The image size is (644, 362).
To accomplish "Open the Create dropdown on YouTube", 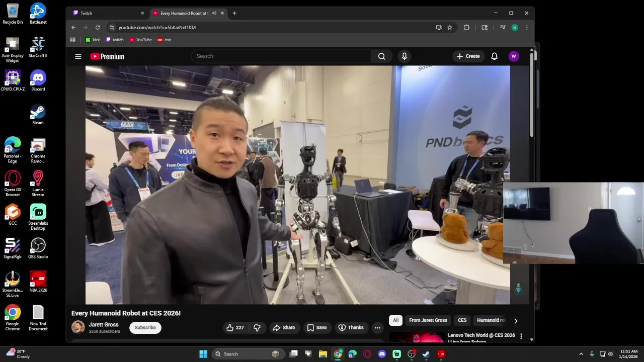I will [468, 56].
